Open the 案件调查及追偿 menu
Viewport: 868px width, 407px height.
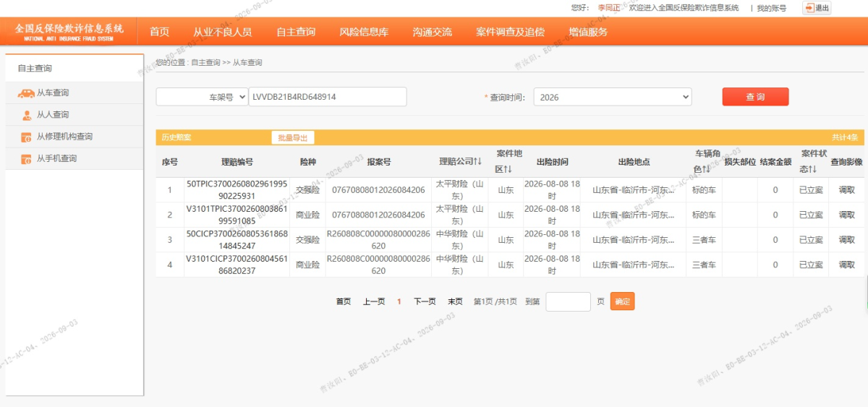(x=510, y=32)
